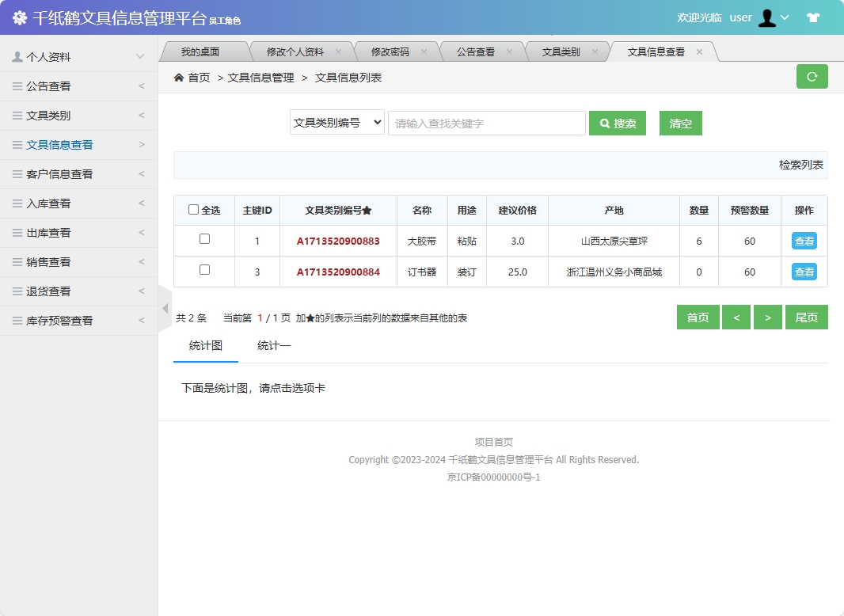Switch to the 统计一 tab
The height and width of the screenshot is (616, 844).
point(273,345)
